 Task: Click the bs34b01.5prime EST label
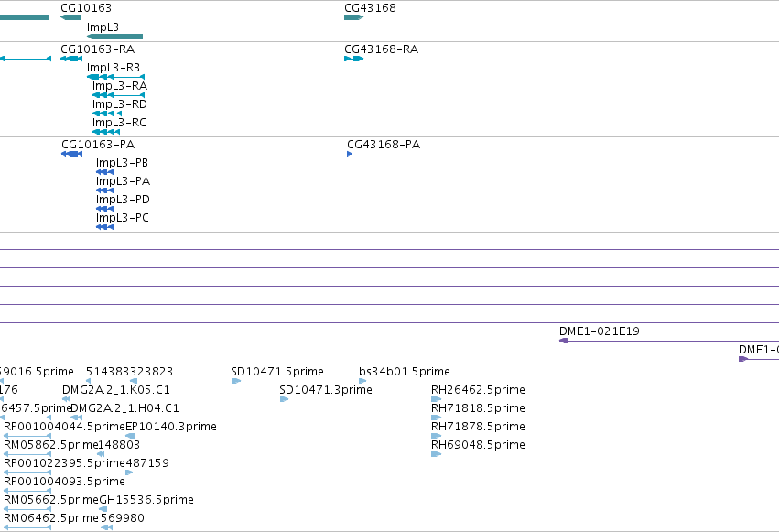pyautogui.click(x=405, y=372)
